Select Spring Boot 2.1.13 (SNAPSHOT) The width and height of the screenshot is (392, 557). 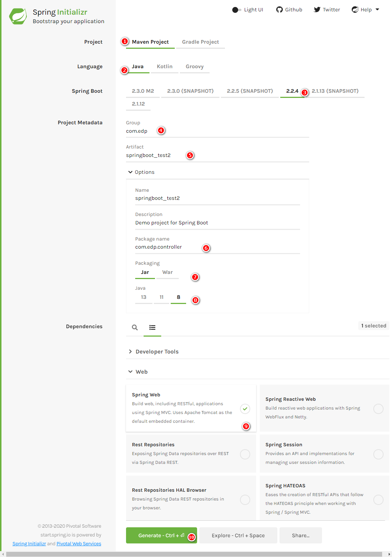pyautogui.click(x=335, y=91)
